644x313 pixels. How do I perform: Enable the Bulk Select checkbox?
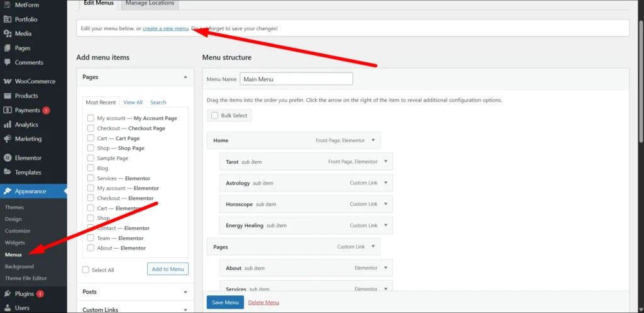pos(215,116)
